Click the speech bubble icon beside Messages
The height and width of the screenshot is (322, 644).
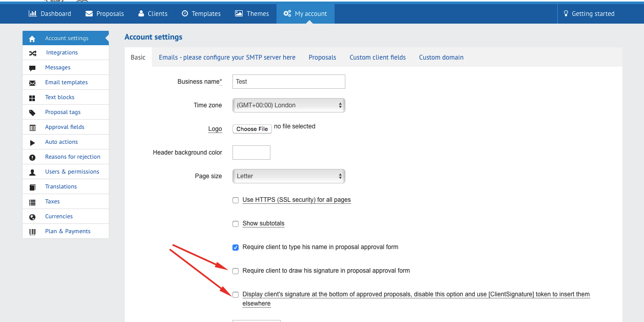point(32,68)
